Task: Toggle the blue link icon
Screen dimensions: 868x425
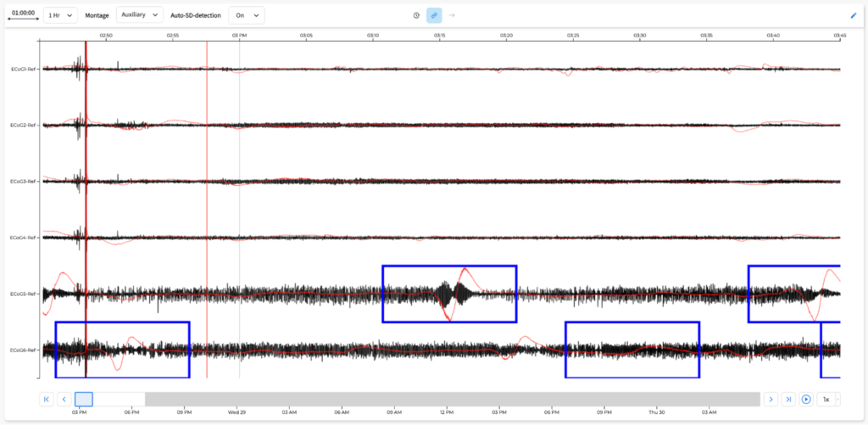Action: [x=434, y=15]
